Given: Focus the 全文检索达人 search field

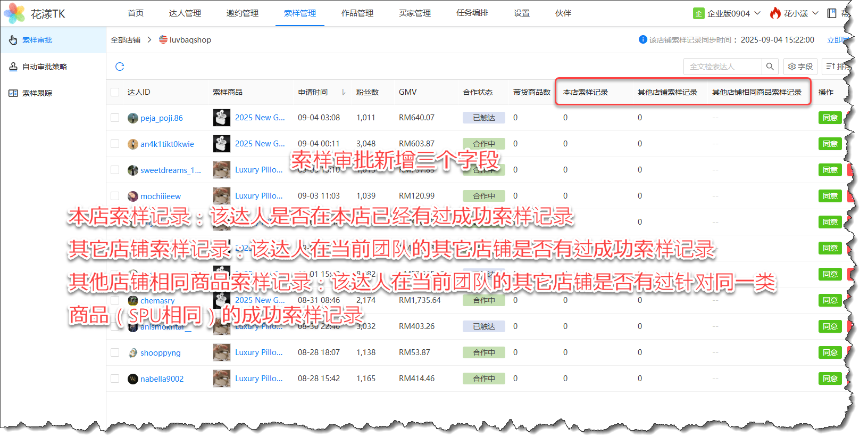Looking at the screenshot, I should [x=722, y=67].
